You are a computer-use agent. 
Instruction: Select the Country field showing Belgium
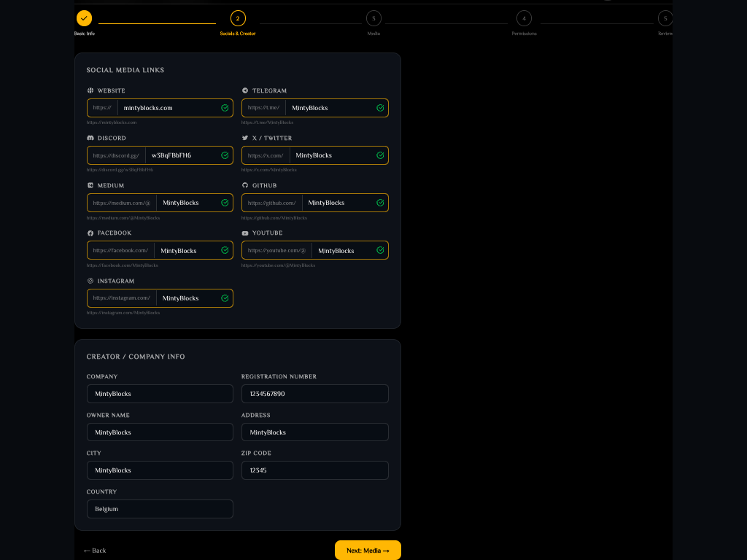click(x=160, y=509)
